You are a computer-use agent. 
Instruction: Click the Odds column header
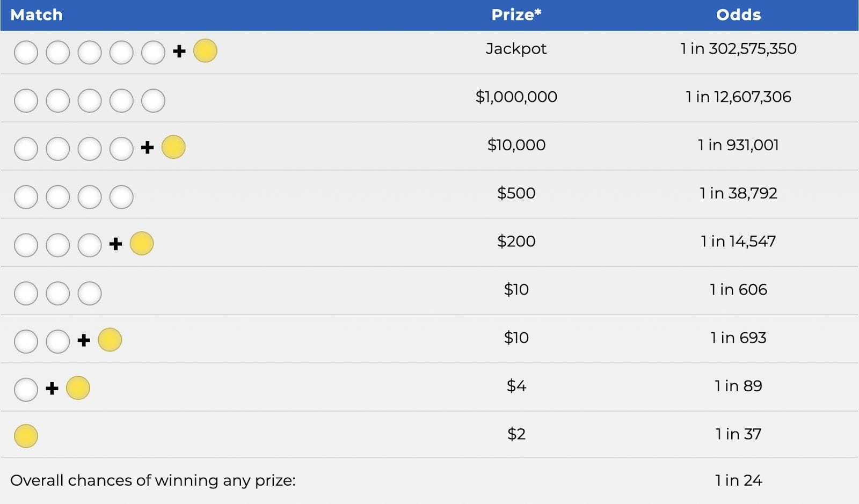tap(738, 15)
